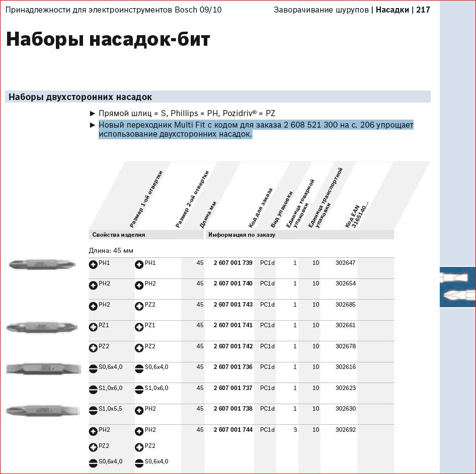
Task: Click the PC1d packaging cell in row 2 607 001 737
Action: pos(267,388)
